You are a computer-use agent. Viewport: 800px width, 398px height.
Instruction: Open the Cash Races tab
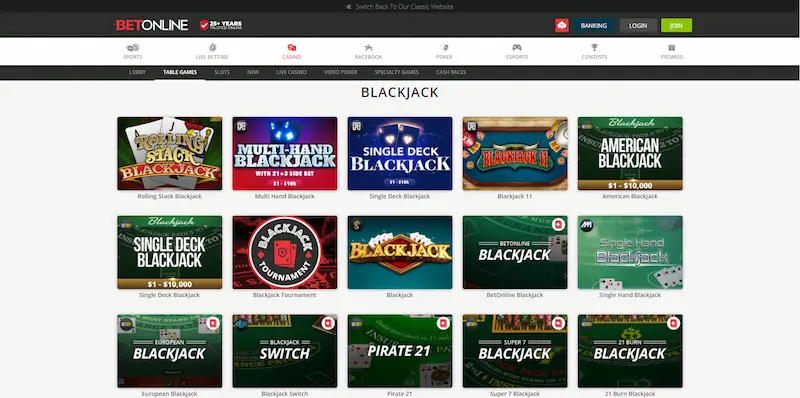coord(451,72)
